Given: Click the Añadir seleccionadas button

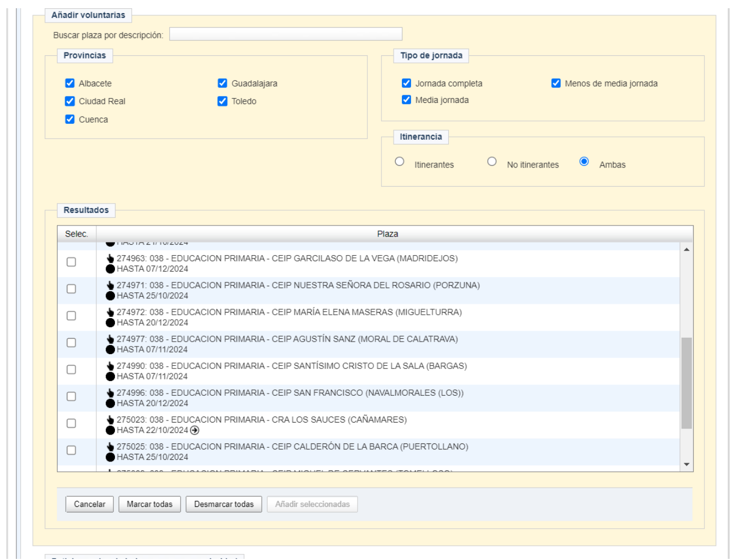Looking at the screenshot, I should pos(313,504).
